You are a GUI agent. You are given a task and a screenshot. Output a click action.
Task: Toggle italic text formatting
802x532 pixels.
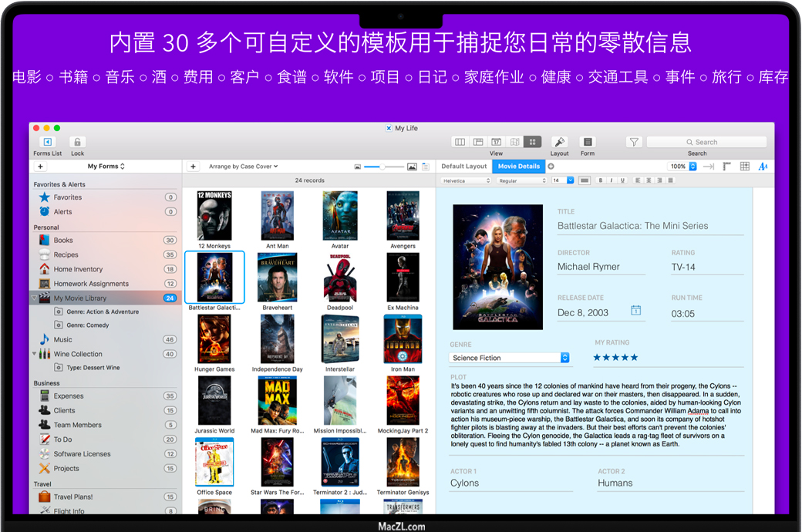click(x=611, y=180)
